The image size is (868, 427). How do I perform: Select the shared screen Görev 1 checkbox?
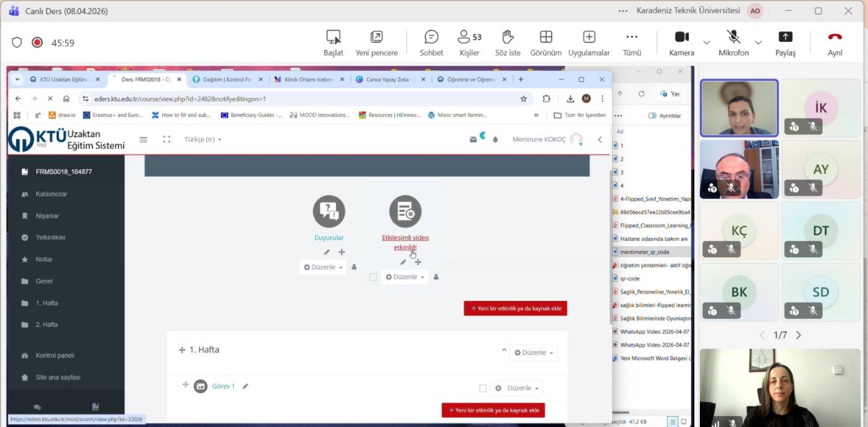point(483,388)
